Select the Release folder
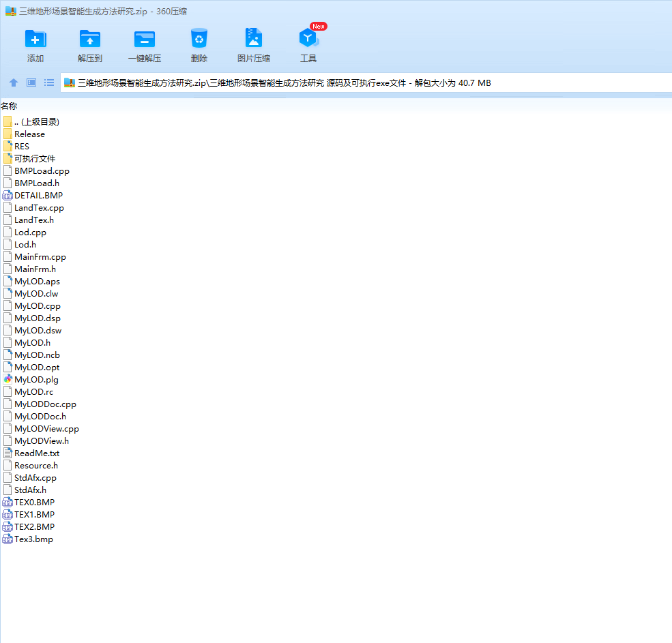672x643 pixels. [x=24, y=134]
